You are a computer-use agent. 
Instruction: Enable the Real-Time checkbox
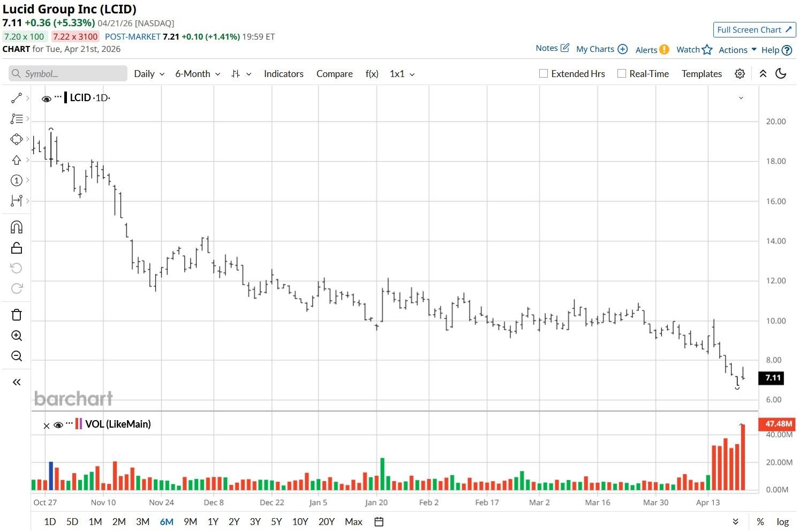(621, 74)
